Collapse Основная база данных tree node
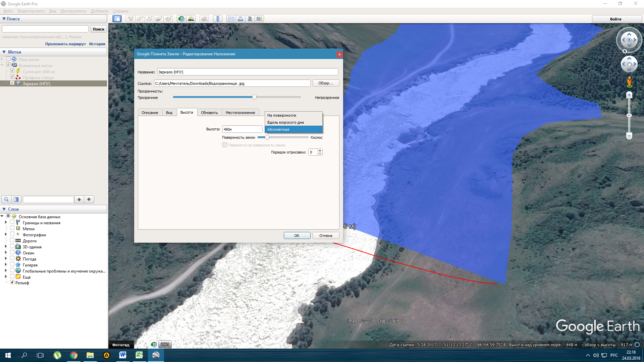The image size is (644, 362). 2,216
